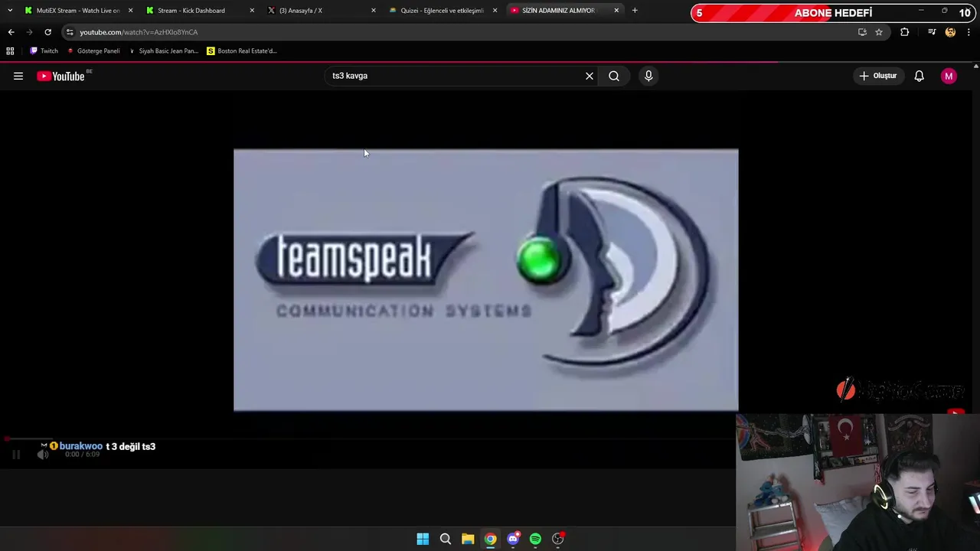Image resolution: width=980 pixels, height=551 pixels.
Task: Open a new browser tab
Action: coord(635,11)
